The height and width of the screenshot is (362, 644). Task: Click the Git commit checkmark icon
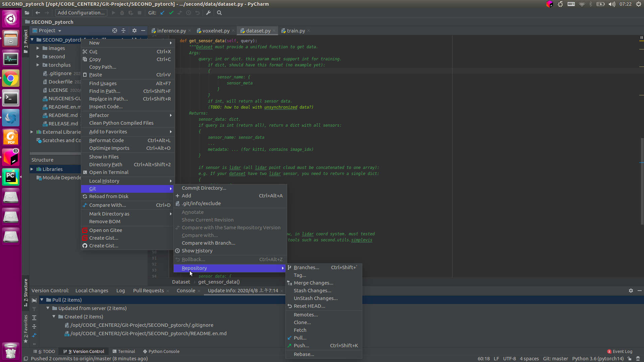tap(171, 13)
